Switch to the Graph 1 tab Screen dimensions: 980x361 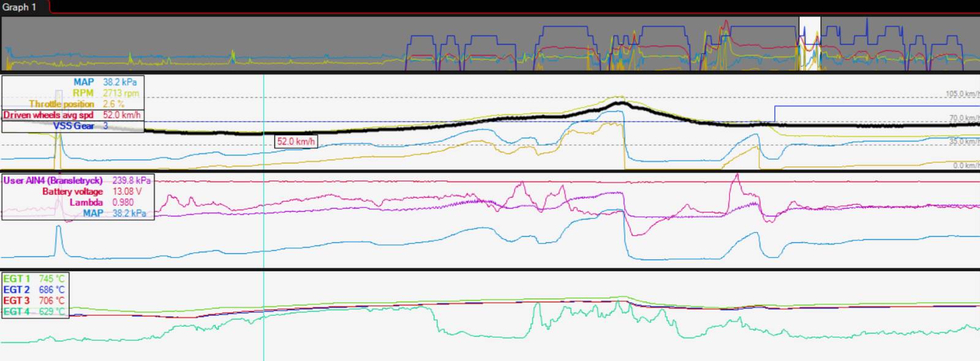tap(20, 7)
